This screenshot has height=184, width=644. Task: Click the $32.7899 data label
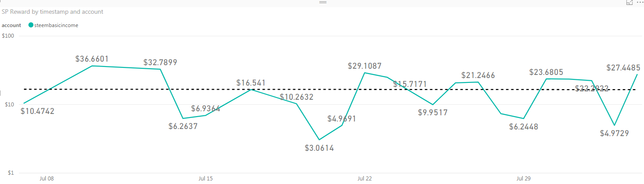tap(160, 63)
